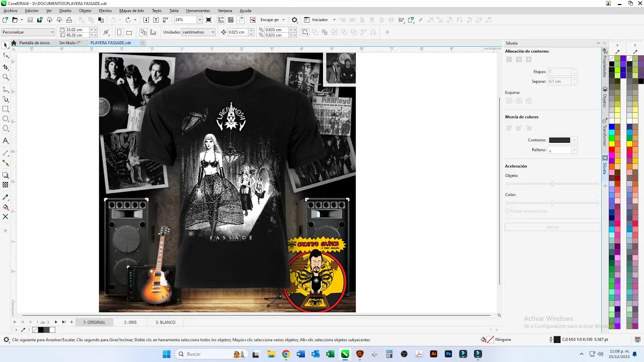Click the Full-screen preview icon
This screenshot has height=362, width=644.
pyautogui.click(x=209, y=20)
